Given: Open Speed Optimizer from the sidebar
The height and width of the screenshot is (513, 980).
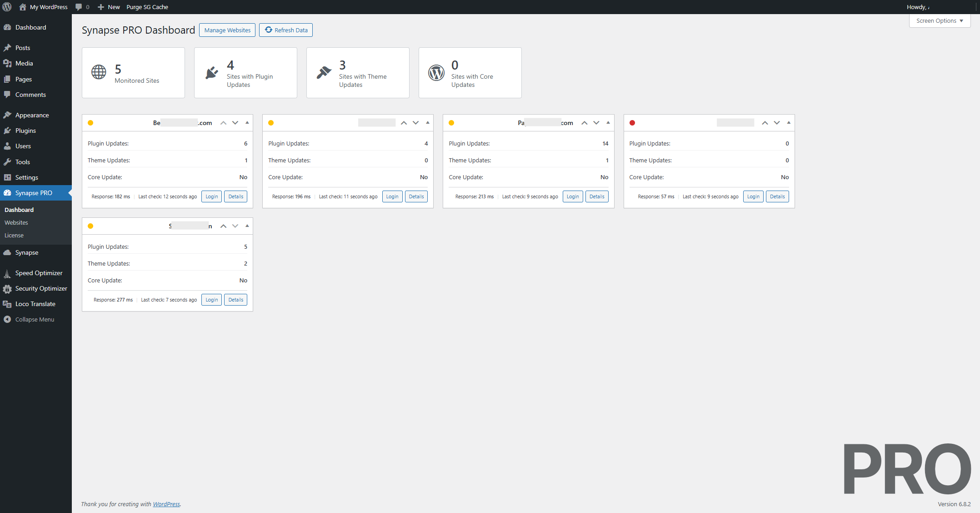Looking at the screenshot, I should (x=39, y=273).
